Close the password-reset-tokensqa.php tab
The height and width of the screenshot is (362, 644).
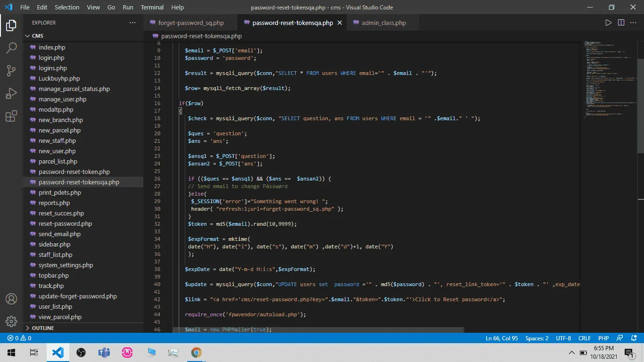click(x=339, y=23)
